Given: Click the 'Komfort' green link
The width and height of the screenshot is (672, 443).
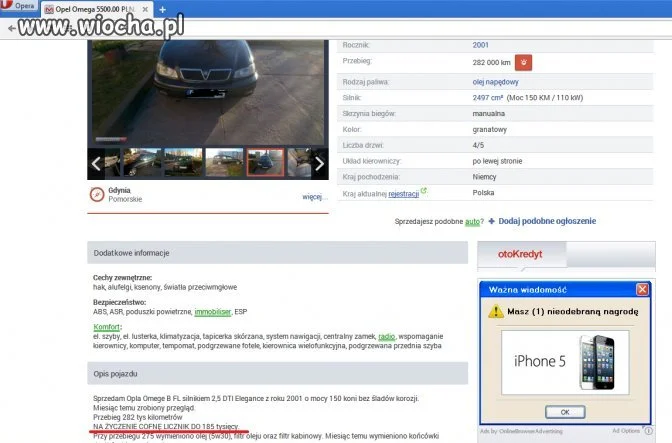Looking at the screenshot, I should (106, 327).
